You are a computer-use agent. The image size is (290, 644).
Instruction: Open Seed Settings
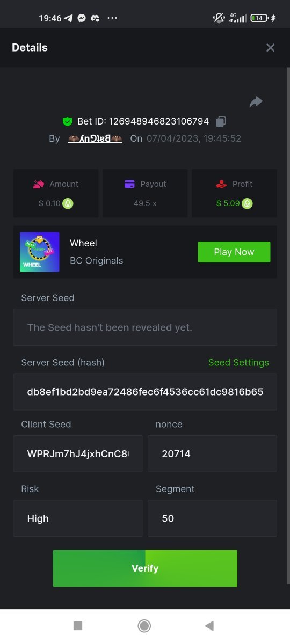click(x=238, y=362)
